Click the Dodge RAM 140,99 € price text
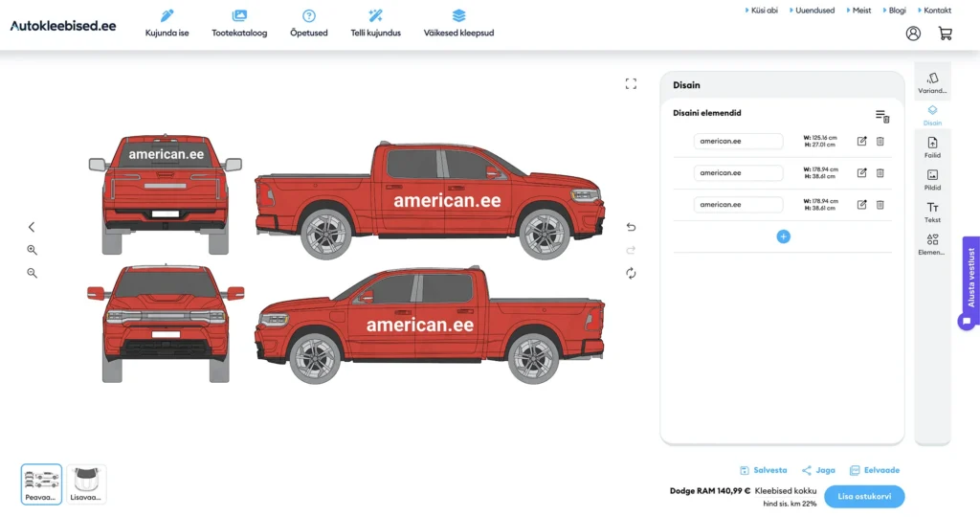980x517 pixels. [710, 491]
